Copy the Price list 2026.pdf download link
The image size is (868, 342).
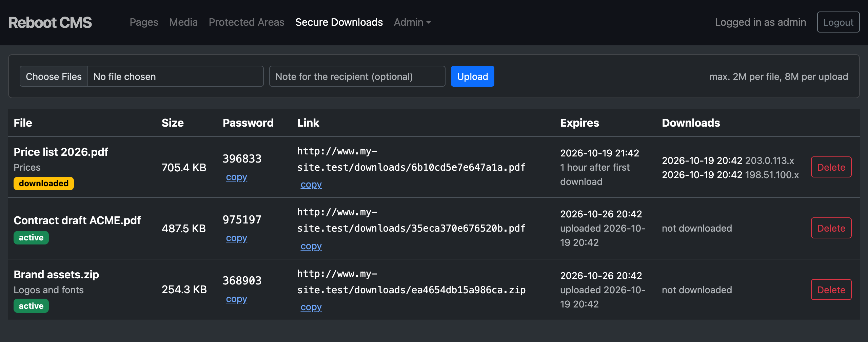[311, 185]
